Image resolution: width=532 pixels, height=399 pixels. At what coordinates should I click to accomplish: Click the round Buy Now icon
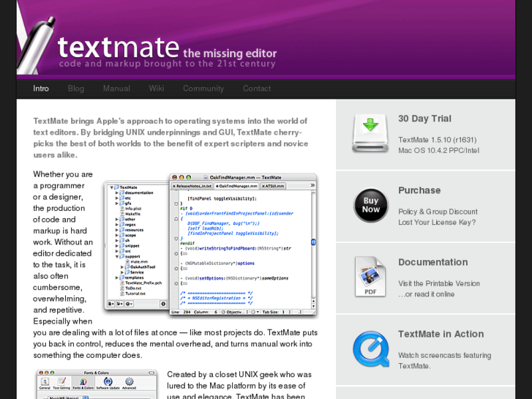(x=370, y=206)
